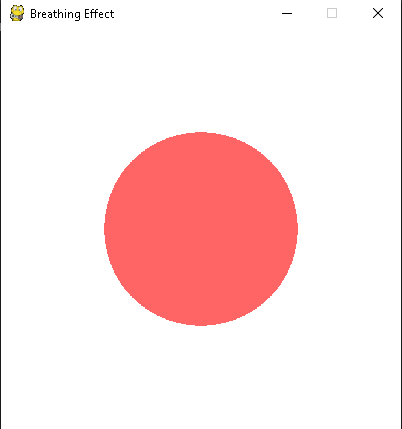The width and height of the screenshot is (402, 429).
Task: Click the topmost edge of the red circle
Action: (x=201, y=133)
